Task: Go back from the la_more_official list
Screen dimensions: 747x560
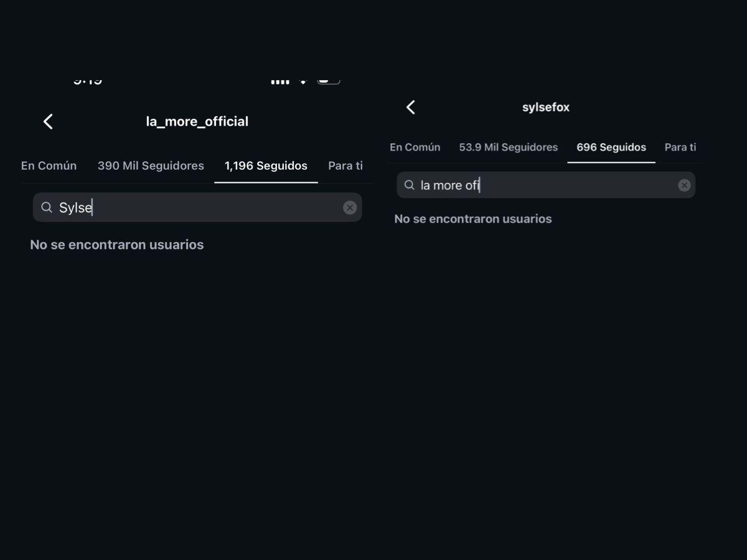Action: tap(48, 121)
